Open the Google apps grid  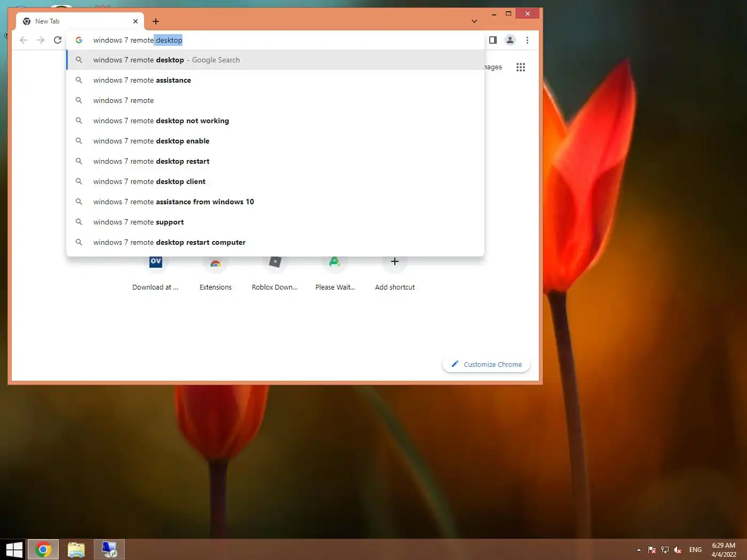(x=521, y=67)
